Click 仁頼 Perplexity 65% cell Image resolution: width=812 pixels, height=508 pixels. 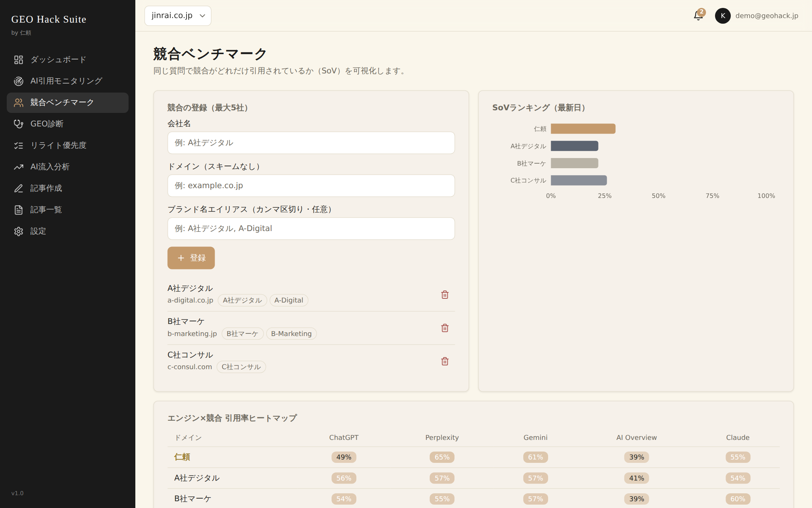click(x=442, y=457)
